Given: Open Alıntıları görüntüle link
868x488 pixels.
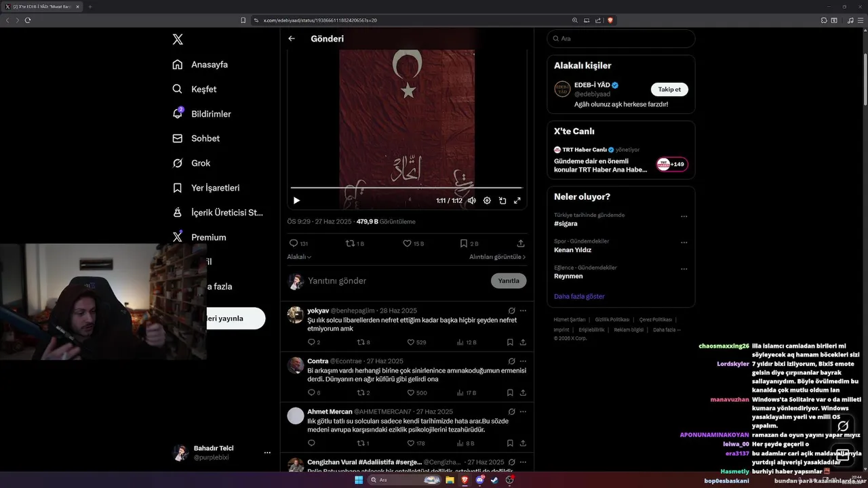Looking at the screenshot, I should point(497,257).
